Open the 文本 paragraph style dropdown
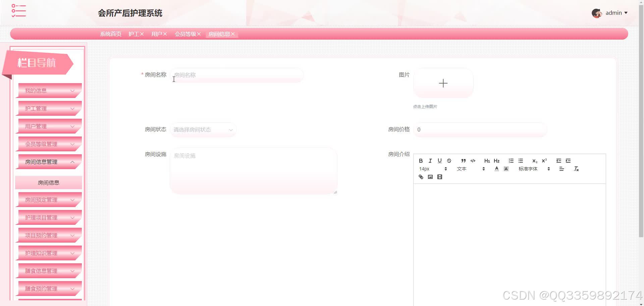The image size is (644, 306). [x=471, y=169]
